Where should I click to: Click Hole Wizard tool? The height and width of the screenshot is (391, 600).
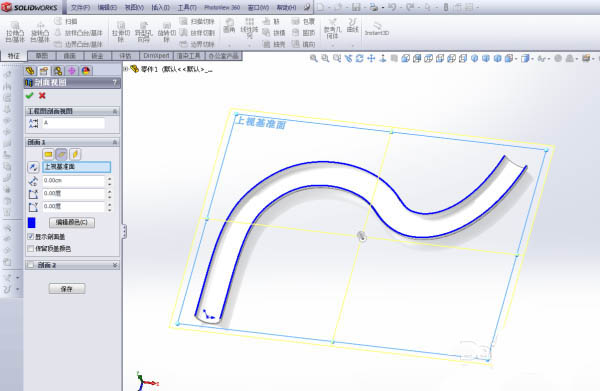144,32
